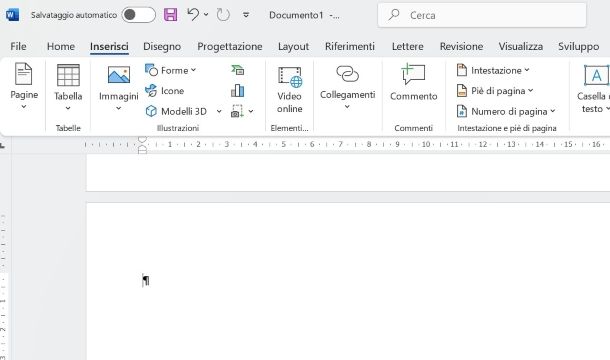Open the Riferimenti ribbon tab

point(350,46)
